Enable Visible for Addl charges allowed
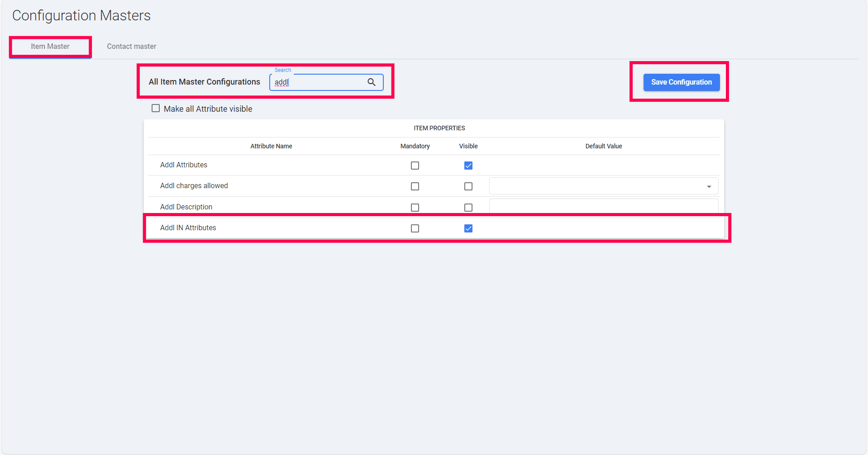Viewport: 868px width, 455px height. [468, 186]
